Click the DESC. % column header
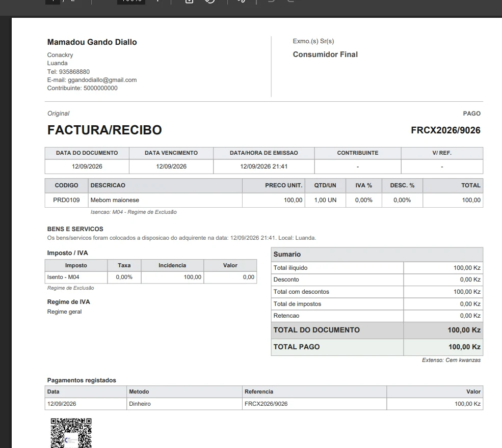This screenshot has width=502, height=448. (402, 185)
